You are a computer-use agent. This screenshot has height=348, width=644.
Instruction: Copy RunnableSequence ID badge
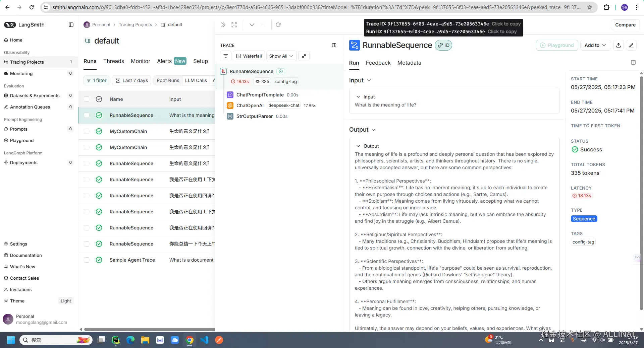coord(443,45)
